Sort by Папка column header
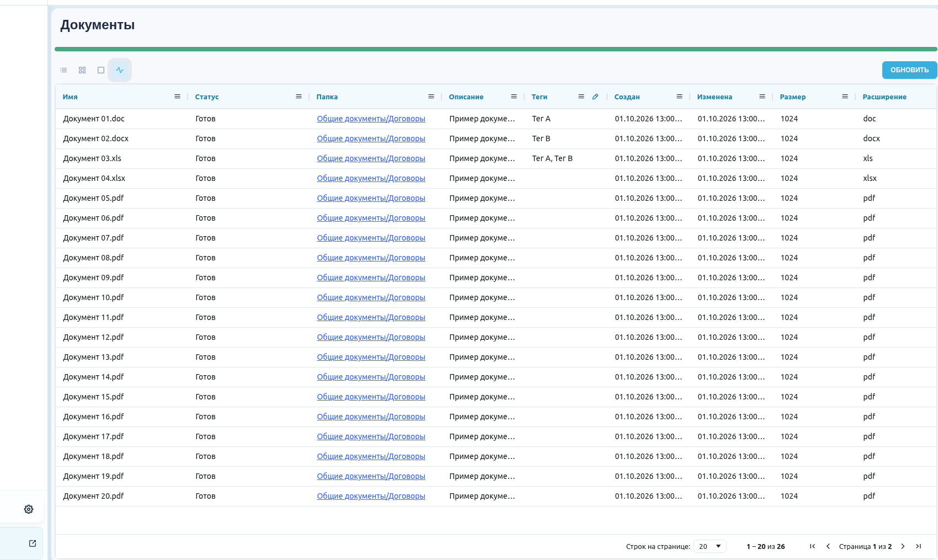The width and height of the screenshot is (938, 560). (327, 97)
